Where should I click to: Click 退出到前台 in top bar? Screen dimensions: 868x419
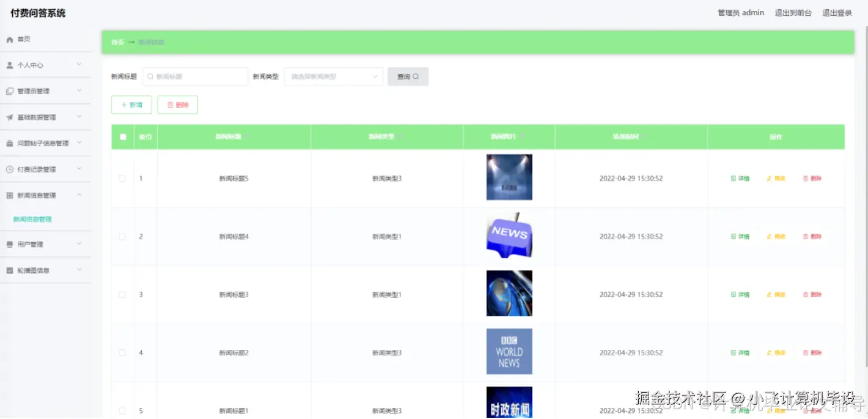click(x=793, y=13)
